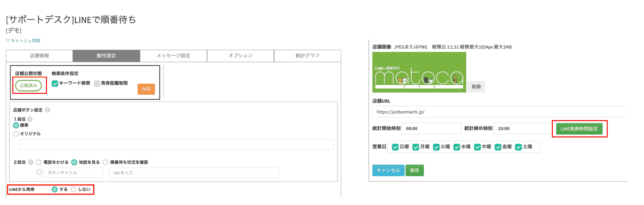The image size is (644, 205).
Task: Open help icon next to 1段目
Action: click(x=30, y=119)
